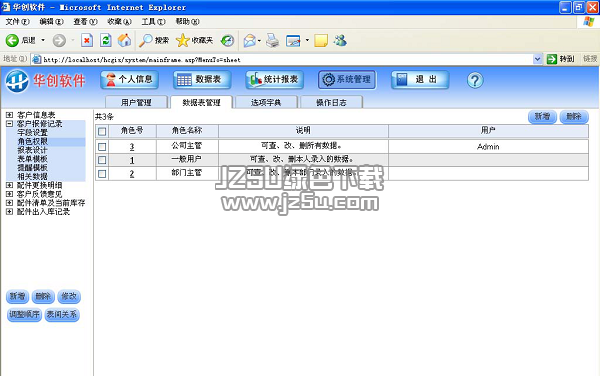Tick the checkbox for 一般用户 row

[102, 160]
